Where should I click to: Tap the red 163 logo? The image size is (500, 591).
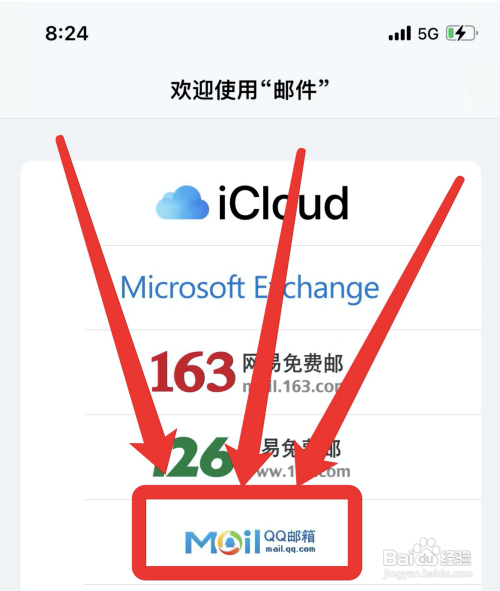(193, 372)
